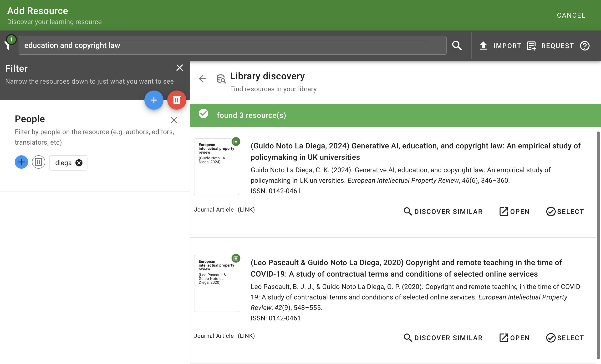Remove the 'diega' filter chip

tap(79, 163)
